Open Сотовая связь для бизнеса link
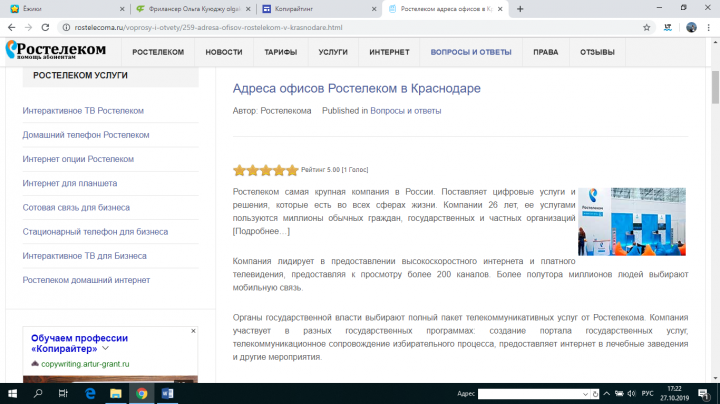Image resolution: width=720 pixels, height=404 pixels. pyautogui.click(x=76, y=208)
